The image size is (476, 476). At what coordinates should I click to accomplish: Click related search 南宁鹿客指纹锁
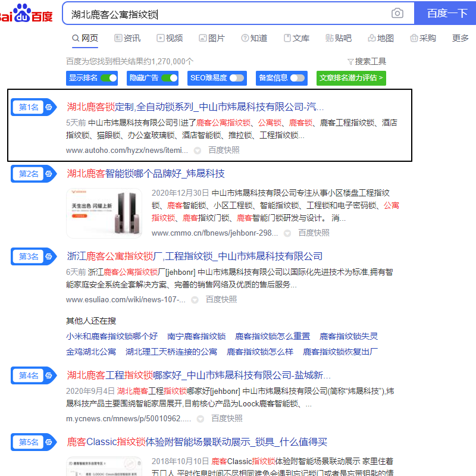(x=196, y=336)
